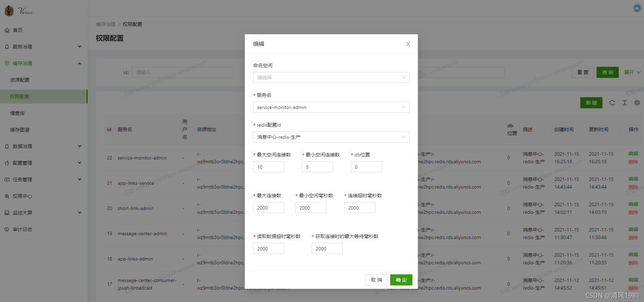Click the 新建 button

[591, 103]
